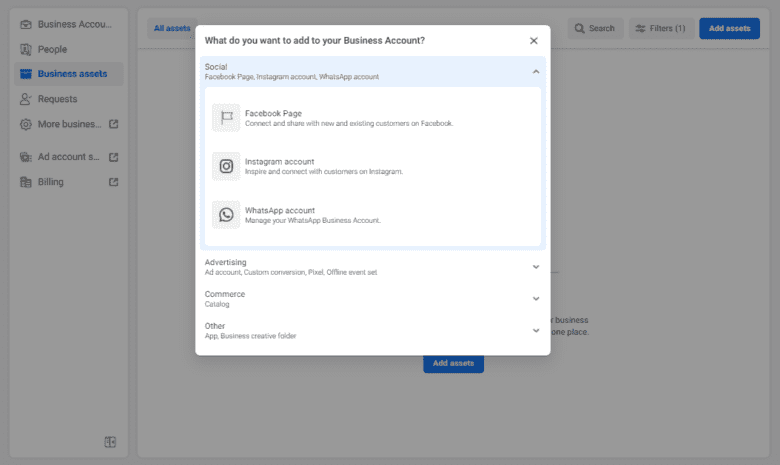This screenshot has width=780, height=465.
Task: Open People in sidebar
Action: (x=69, y=49)
